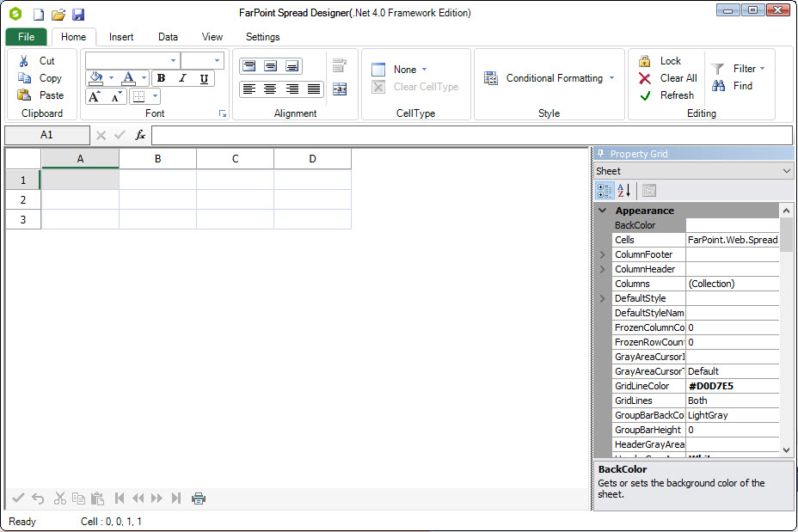798x532 pixels.
Task: Collapse the Appearance category
Action: pos(603,211)
